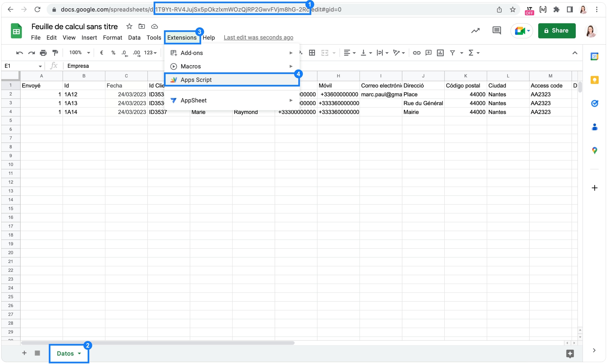
Task: Open the vertical align dropdown
Action: point(366,53)
